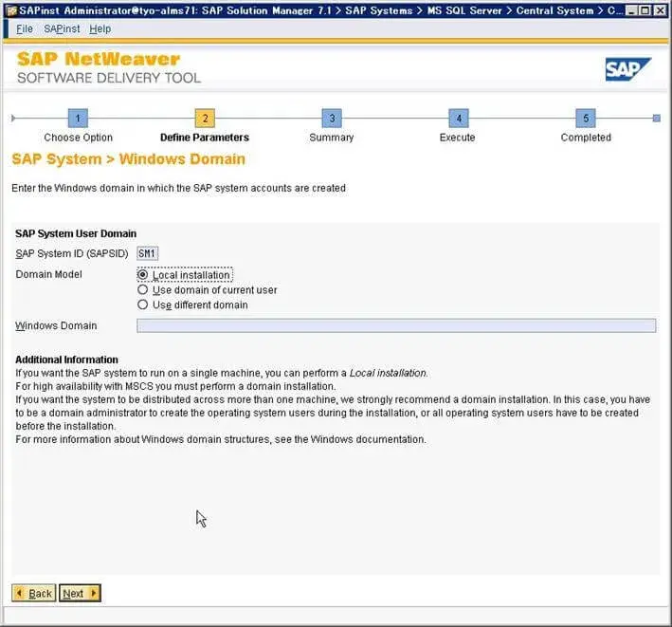The height and width of the screenshot is (627, 672).
Task: Click the 'Additional Information' heading
Action: point(66,360)
